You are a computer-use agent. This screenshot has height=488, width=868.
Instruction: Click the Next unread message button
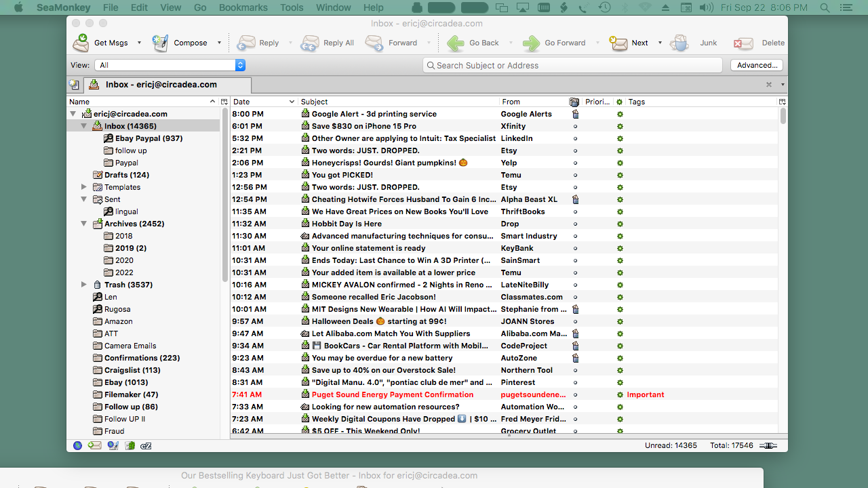point(631,43)
